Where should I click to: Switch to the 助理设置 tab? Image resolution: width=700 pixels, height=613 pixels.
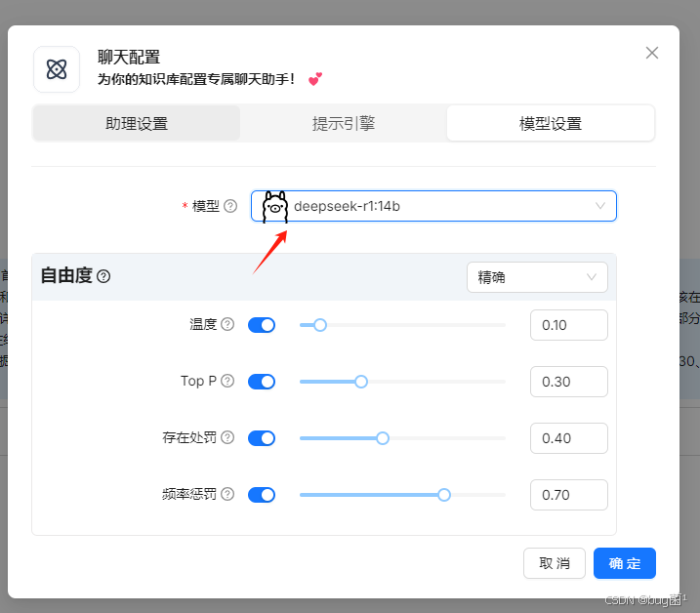coord(137,124)
